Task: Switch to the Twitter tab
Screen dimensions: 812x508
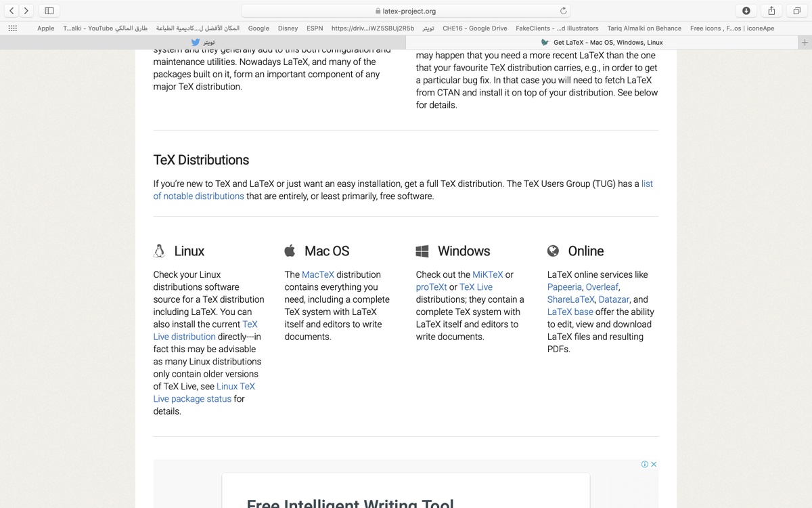Action: click(203, 42)
